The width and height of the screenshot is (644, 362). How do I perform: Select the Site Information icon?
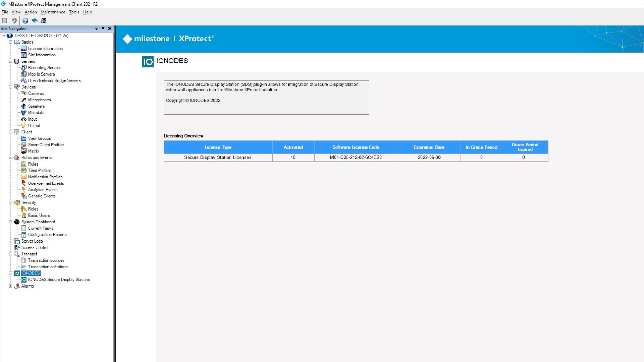pyautogui.click(x=23, y=55)
